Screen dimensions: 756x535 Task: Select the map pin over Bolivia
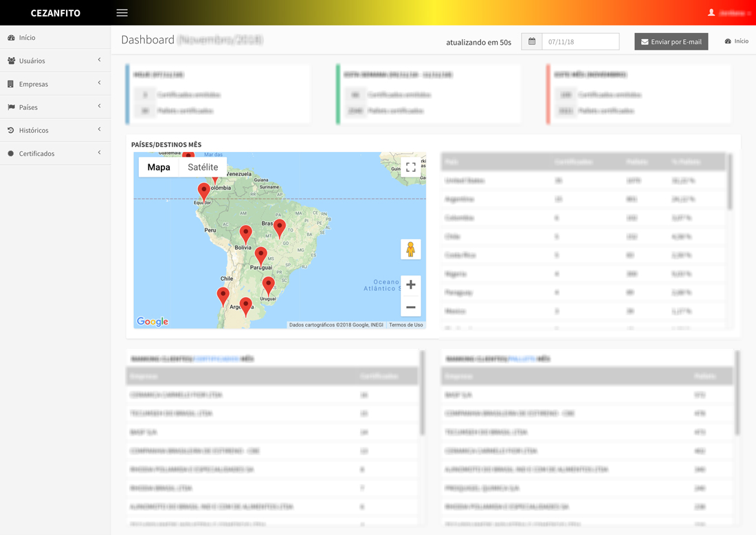click(x=246, y=234)
